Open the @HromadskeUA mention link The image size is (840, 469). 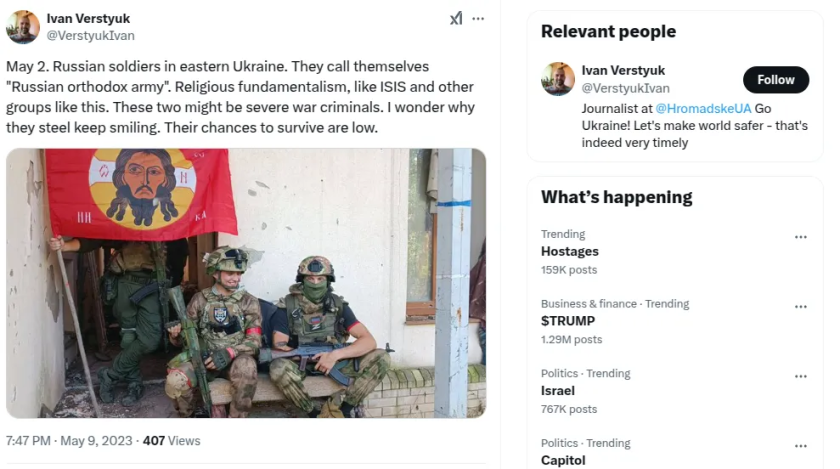coord(703,107)
